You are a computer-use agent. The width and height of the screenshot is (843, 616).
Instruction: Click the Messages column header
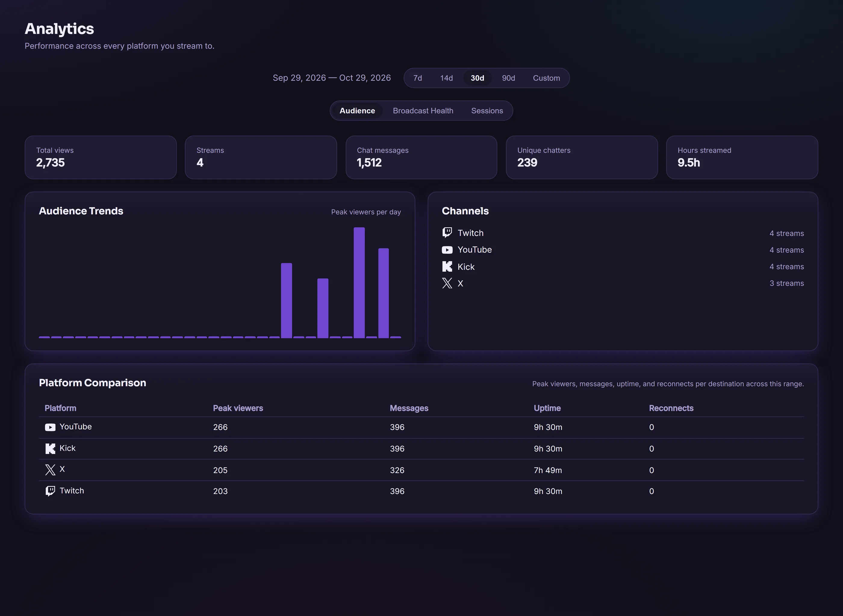[409, 408]
